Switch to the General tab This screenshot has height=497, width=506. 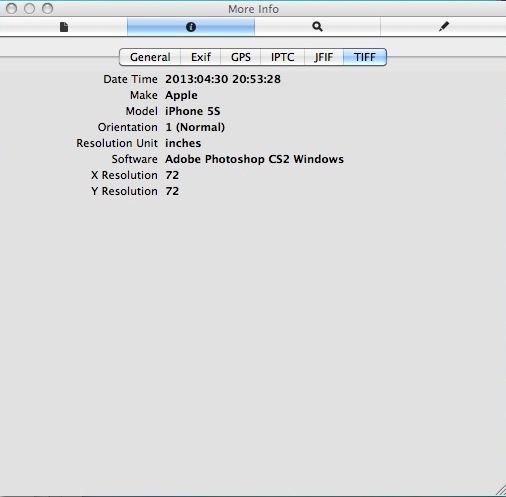[x=150, y=57]
